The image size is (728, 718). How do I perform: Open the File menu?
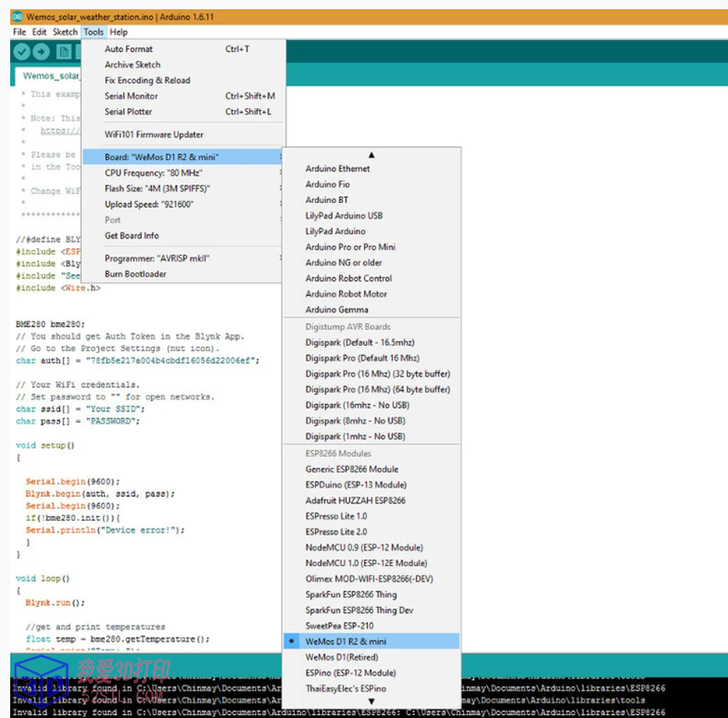pos(19,32)
